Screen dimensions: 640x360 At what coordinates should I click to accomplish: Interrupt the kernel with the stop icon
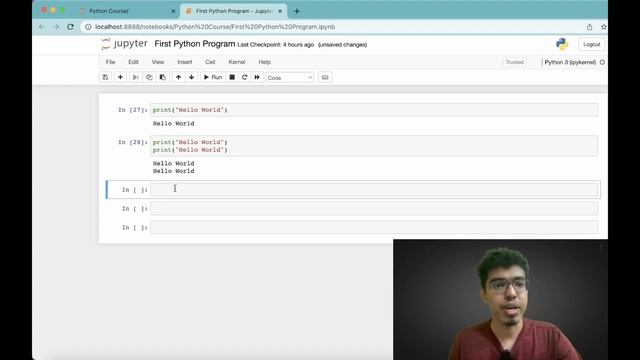[x=232, y=77]
